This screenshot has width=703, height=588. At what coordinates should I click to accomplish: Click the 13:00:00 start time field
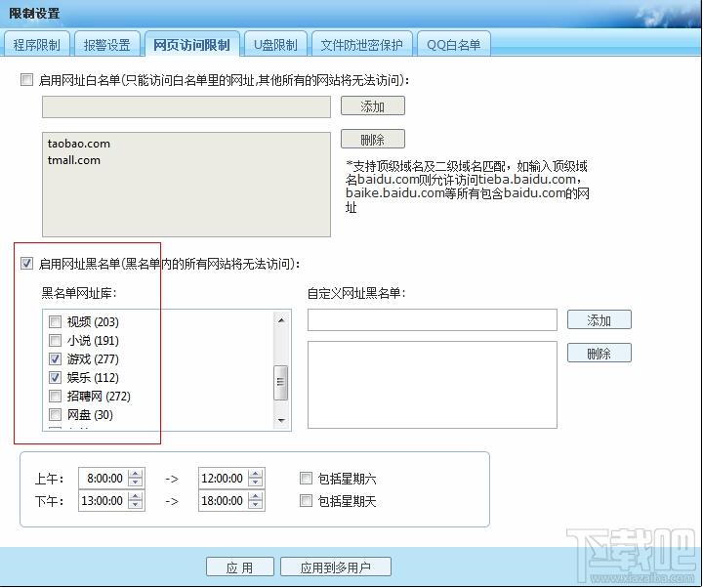(x=103, y=500)
